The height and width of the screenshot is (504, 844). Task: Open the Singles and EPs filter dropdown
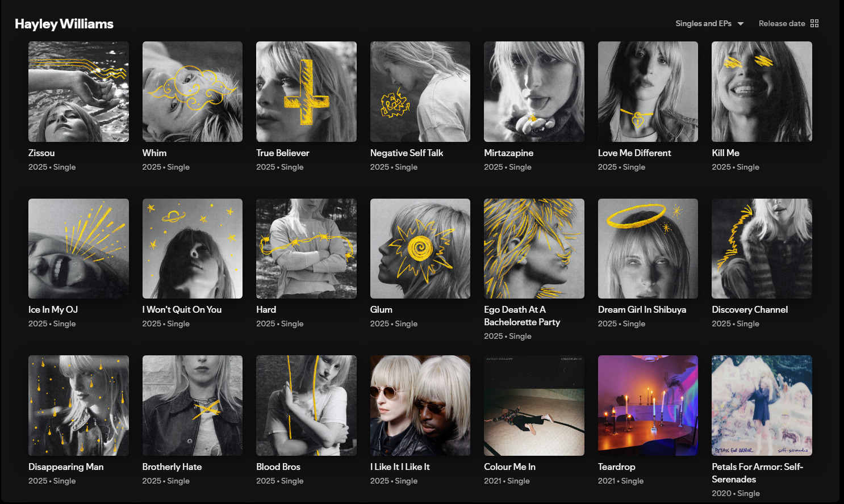(709, 23)
